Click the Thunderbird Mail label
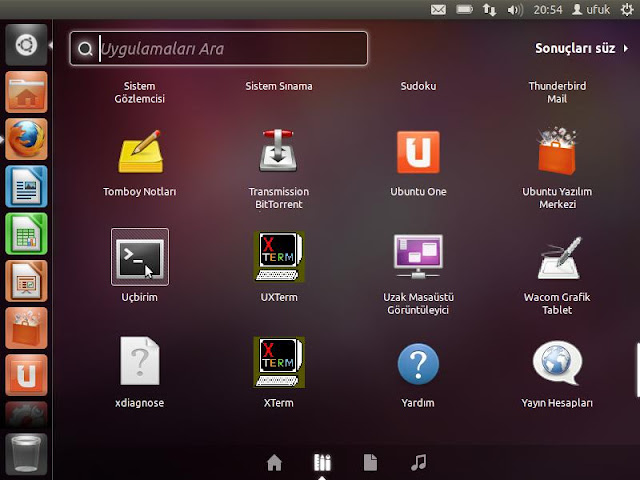Screen dimensions: 640x480 (x=557, y=92)
